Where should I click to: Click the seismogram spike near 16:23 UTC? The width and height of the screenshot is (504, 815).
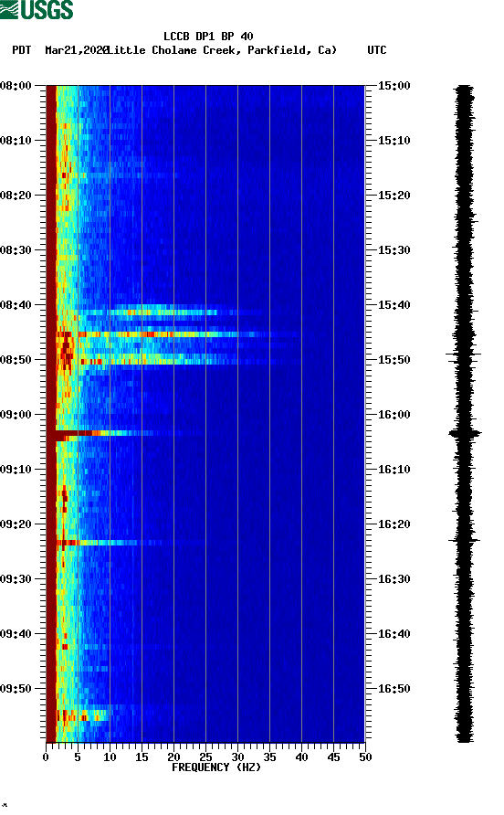tap(464, 541)
